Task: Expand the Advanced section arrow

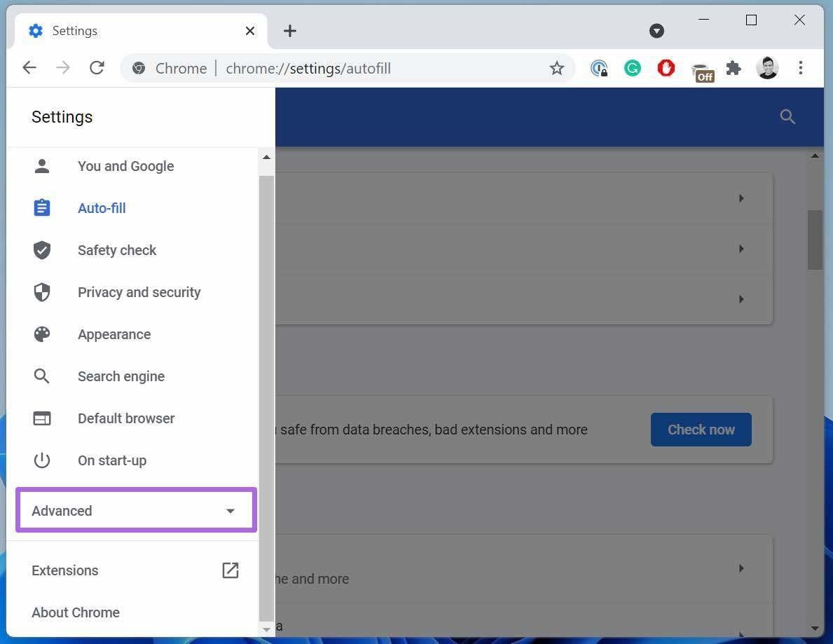Action: [230, 511]
